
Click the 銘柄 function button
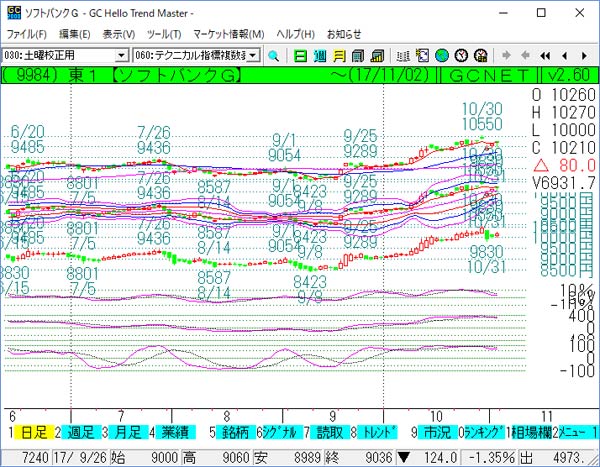tap(235, 432)
